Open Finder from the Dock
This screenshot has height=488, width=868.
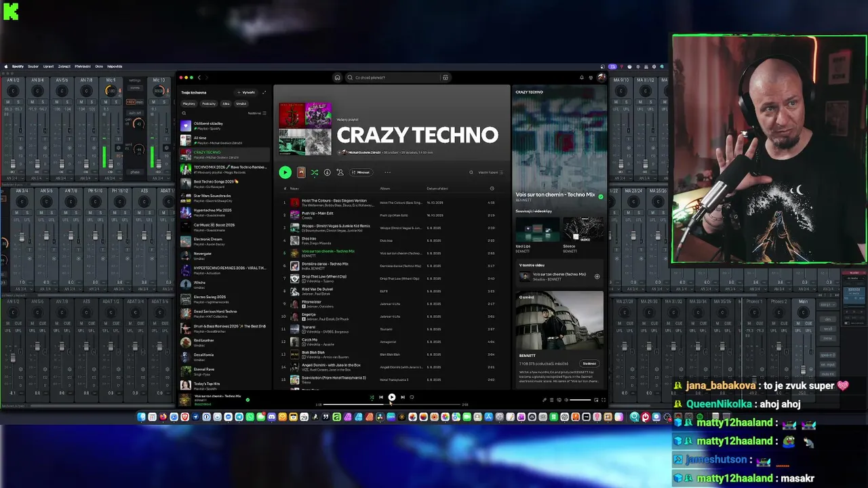[x=141, y=417]
